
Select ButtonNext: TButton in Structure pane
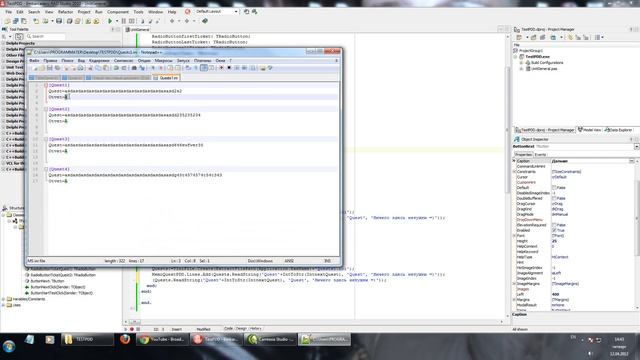(46, 281)
